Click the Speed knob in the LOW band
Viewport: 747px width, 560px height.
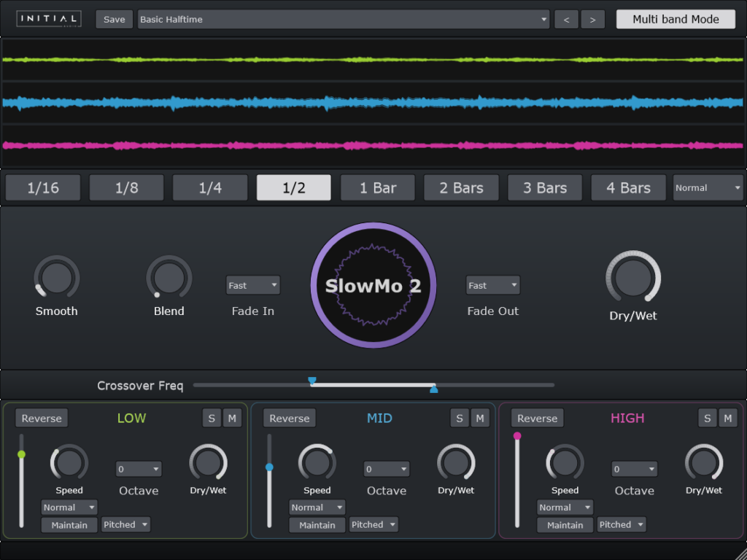click(69, 463)
